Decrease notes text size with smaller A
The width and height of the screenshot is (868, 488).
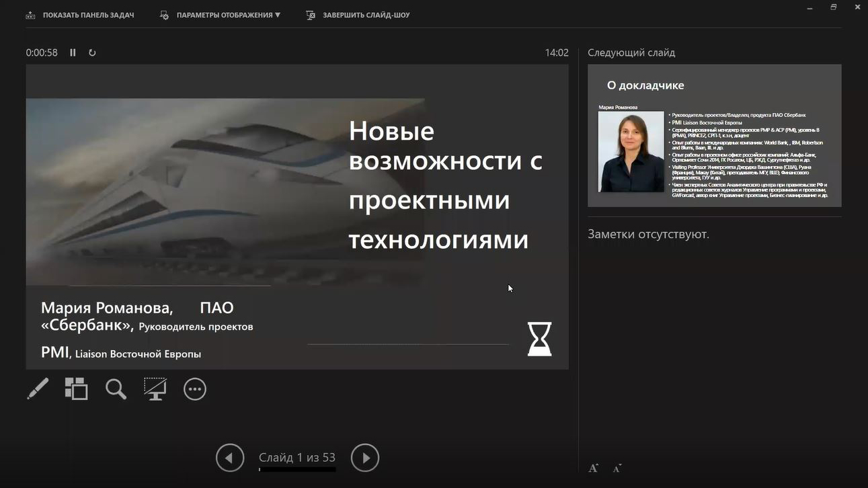617,469
